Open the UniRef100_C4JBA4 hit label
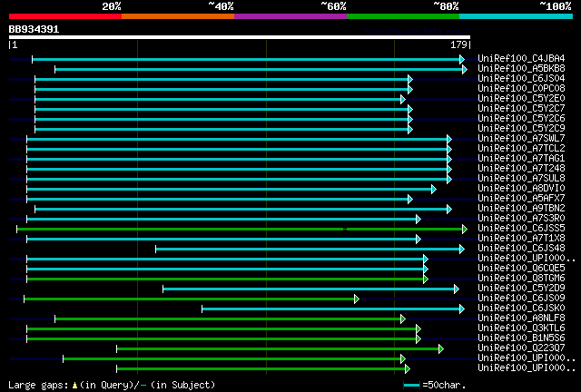Image resolution: width=581 pixels, height=392 pixels. 521,59
